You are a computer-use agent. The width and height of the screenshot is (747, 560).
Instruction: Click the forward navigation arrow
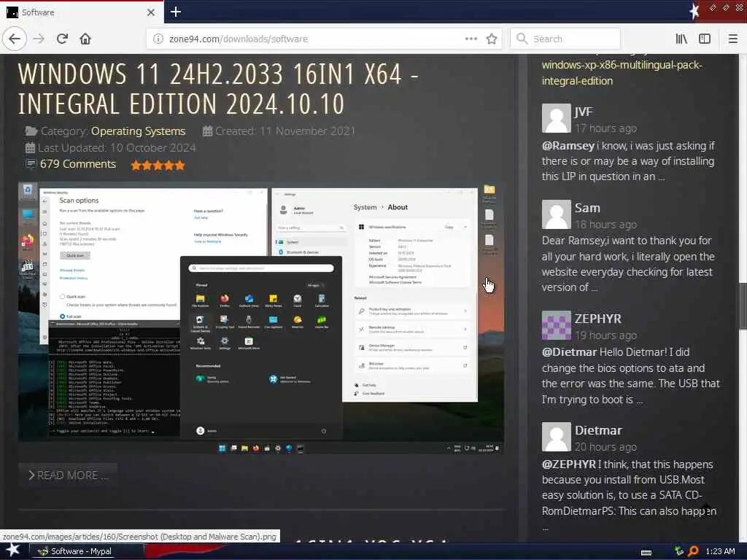[x=39, y=39]
